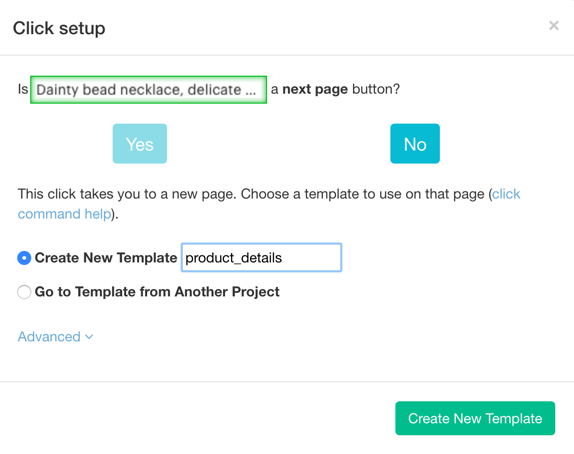The image size is (574, 454).
Task: Click the Go to Template from Another Project label
Action: point(157,292)
